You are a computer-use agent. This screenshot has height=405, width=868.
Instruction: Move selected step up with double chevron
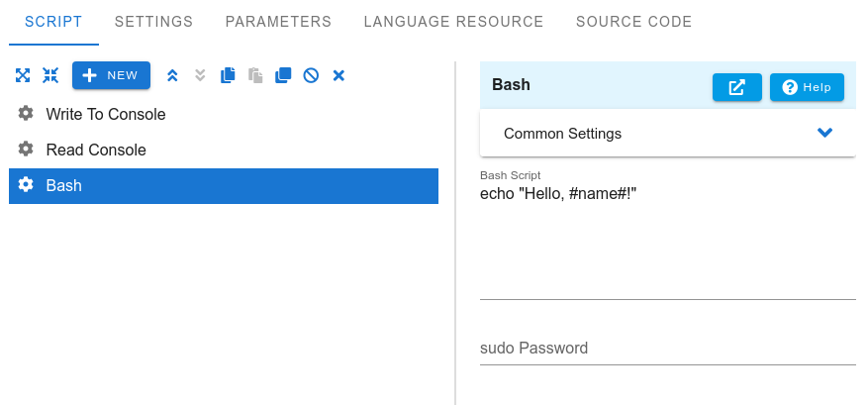pos(172,75)
